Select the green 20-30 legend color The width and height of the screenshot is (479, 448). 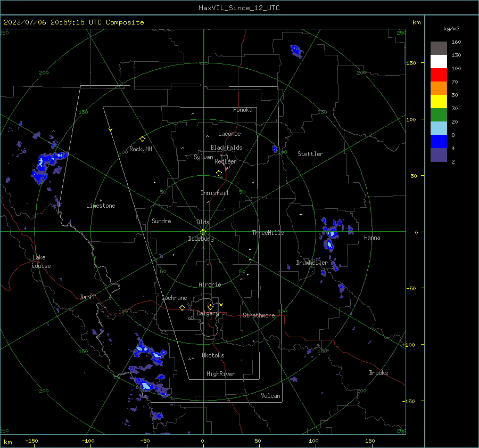click(x=439, y=115)
